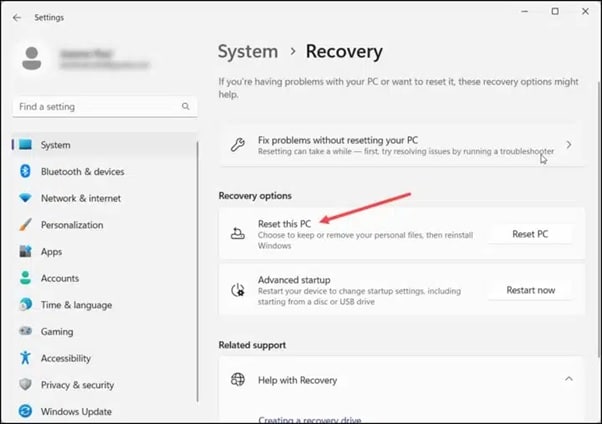Viewport: 602px width, 424px height.
Task: Open Network & internet settings
Action: [80, 198]
